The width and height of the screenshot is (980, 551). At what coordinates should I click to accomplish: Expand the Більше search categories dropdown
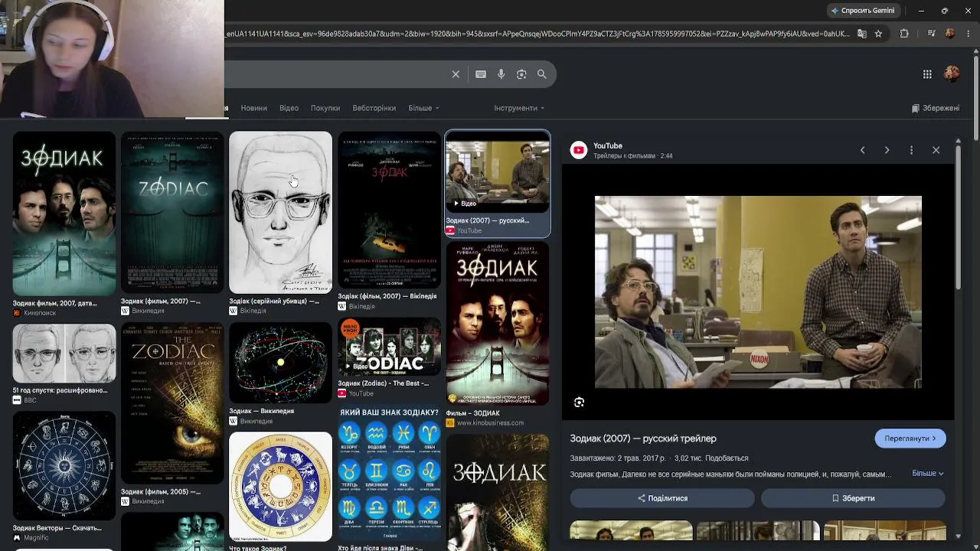[424, 108]
